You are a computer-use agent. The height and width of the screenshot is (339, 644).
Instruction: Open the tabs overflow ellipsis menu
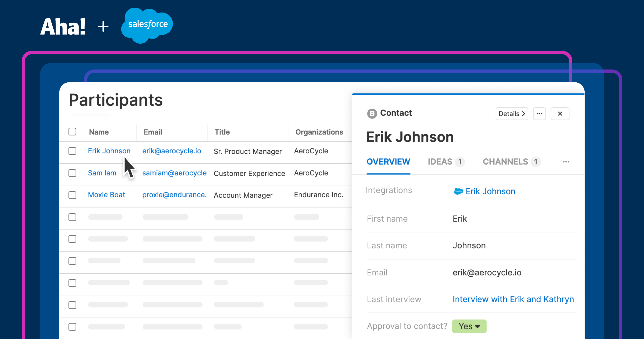click(x=566, y=162)
